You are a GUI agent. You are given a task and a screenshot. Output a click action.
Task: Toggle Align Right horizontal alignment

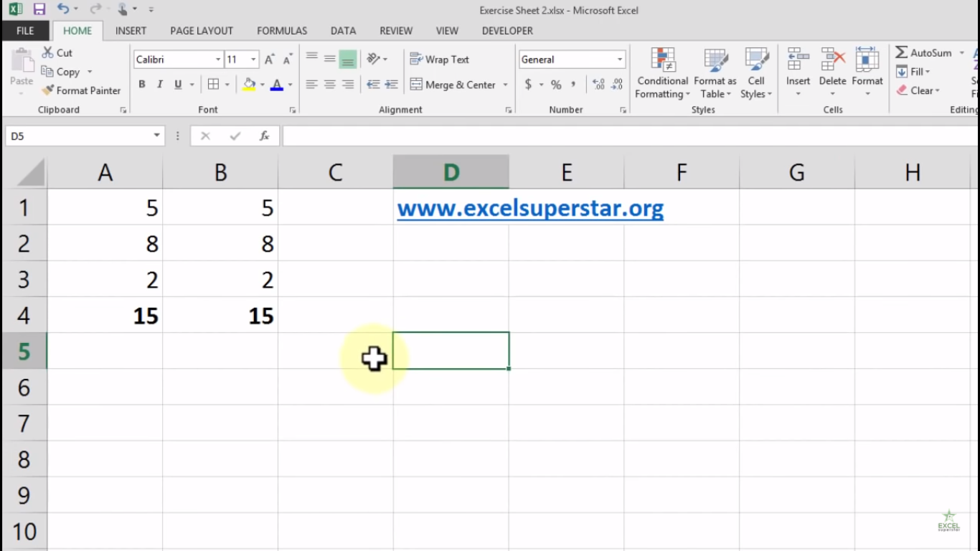point(348,84)
